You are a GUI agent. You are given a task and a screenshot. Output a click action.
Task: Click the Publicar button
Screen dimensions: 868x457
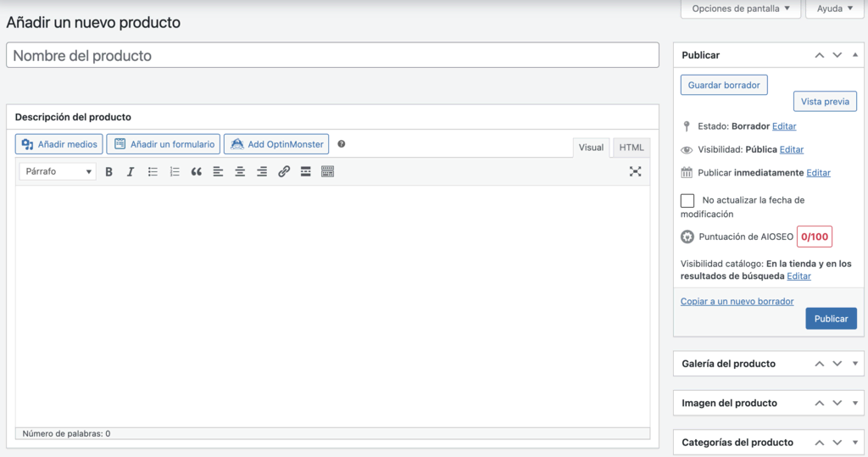831,319
